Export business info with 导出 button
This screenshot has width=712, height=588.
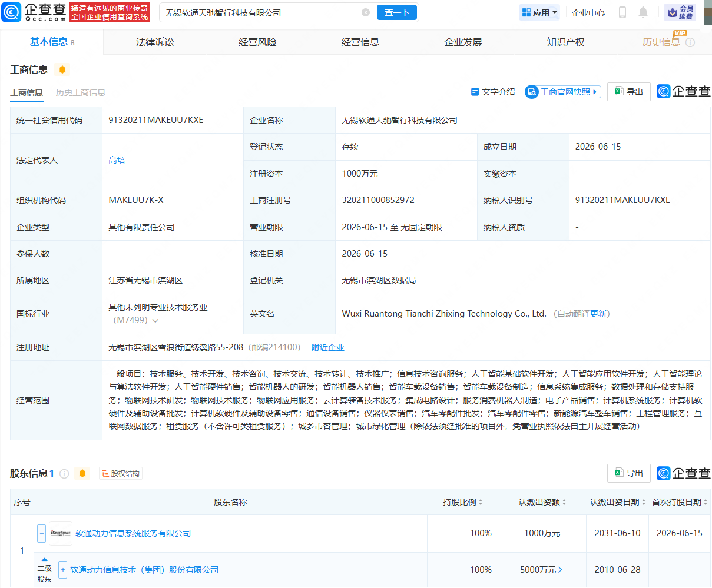click(629, 92)
